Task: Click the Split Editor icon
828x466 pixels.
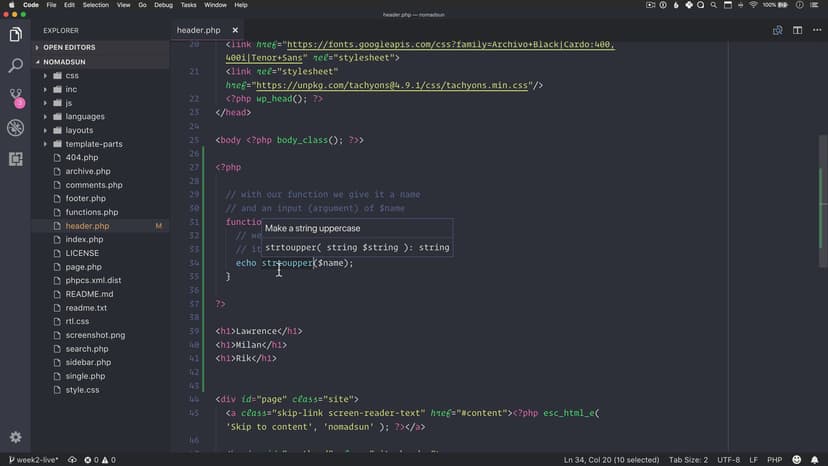Action: [x=797, y=30]
